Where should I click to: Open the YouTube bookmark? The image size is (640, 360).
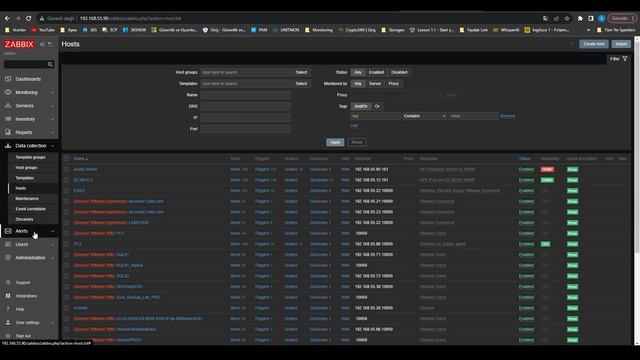[x=43, y=30]
